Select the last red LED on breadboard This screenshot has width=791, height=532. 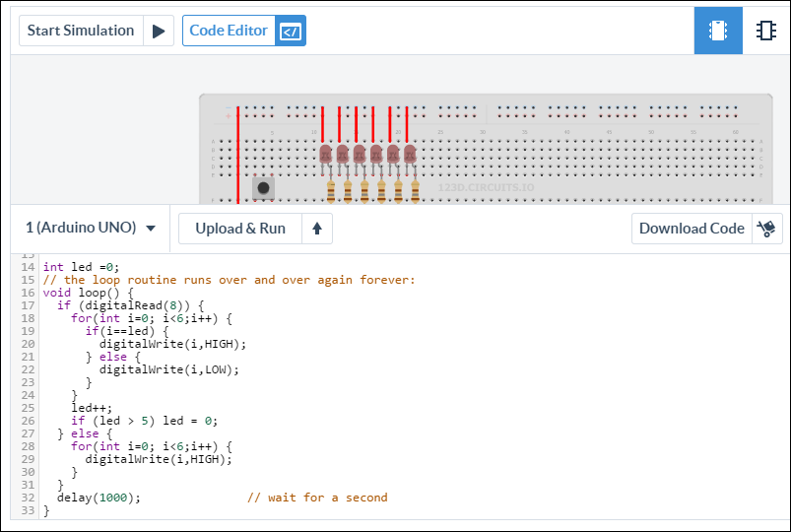pyautogui.click(x=410, y=155)
